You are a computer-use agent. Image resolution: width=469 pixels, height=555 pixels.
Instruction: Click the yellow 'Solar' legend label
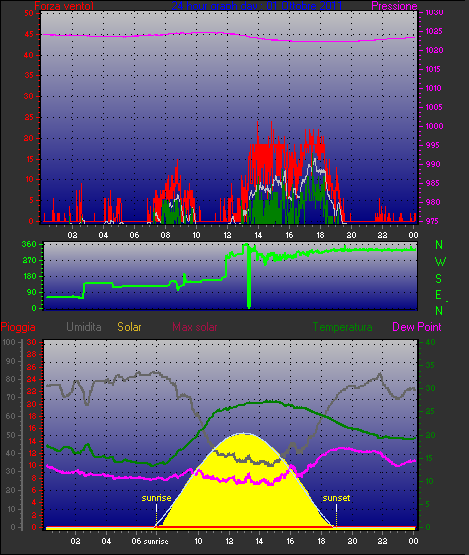(x=129, y=327)
